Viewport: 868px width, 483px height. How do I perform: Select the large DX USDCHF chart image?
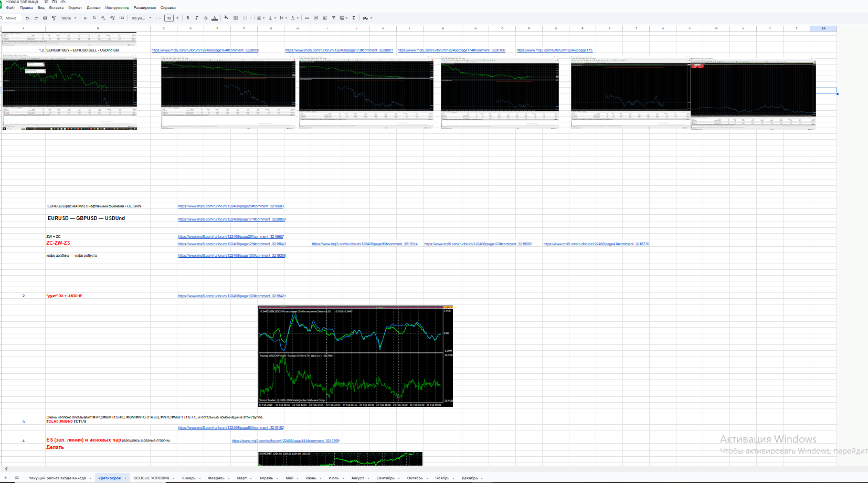coord(355,356)
